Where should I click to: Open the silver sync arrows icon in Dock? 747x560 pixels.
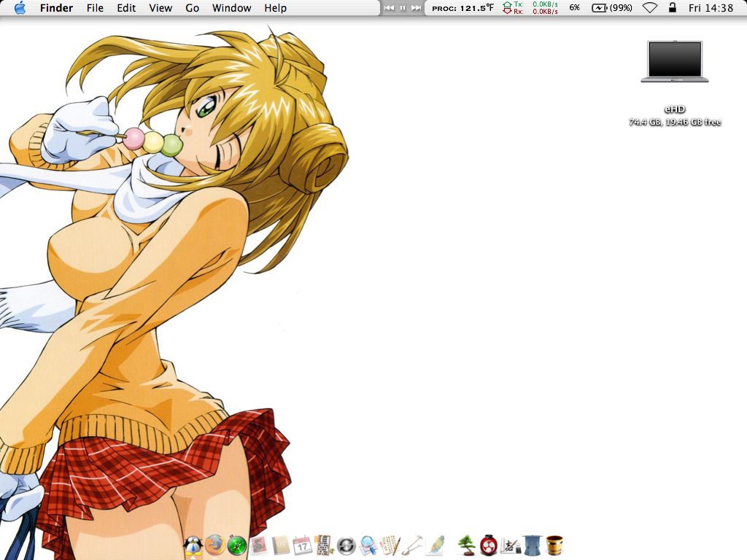(347, 545)
